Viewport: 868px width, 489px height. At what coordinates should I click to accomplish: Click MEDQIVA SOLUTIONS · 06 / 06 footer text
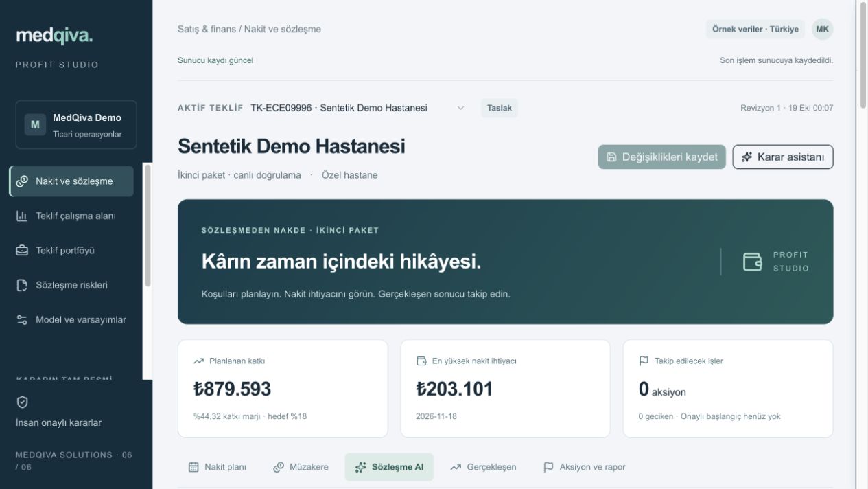74,461
